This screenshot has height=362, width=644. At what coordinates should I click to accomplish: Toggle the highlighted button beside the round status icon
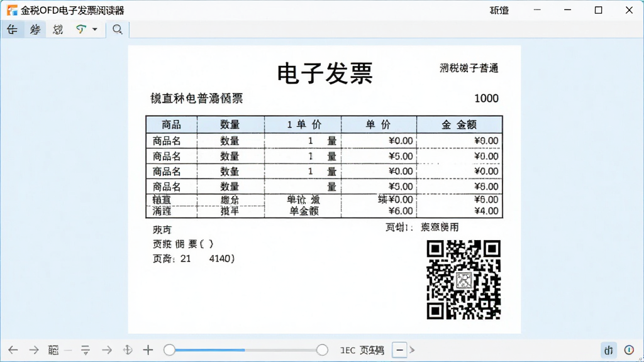[608, 349]
